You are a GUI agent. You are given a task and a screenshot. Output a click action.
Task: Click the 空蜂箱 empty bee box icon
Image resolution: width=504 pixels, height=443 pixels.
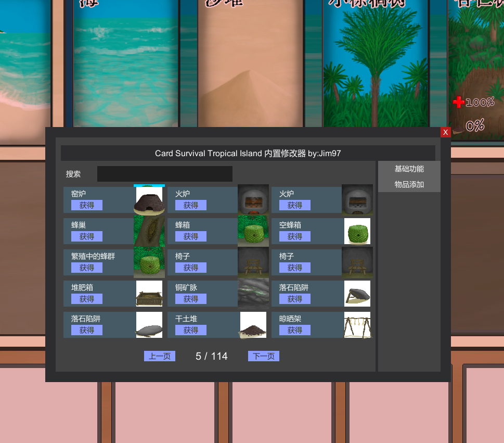[x=357, y=231]
